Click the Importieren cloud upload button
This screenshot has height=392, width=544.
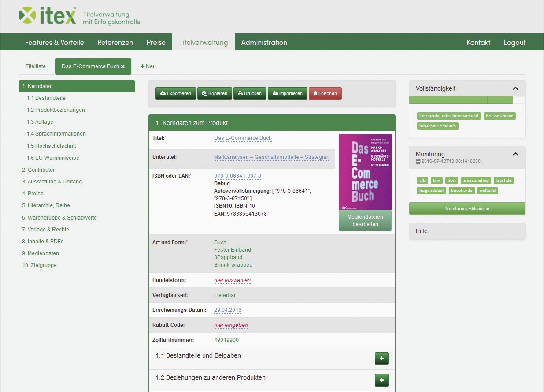tap(287, 93)
